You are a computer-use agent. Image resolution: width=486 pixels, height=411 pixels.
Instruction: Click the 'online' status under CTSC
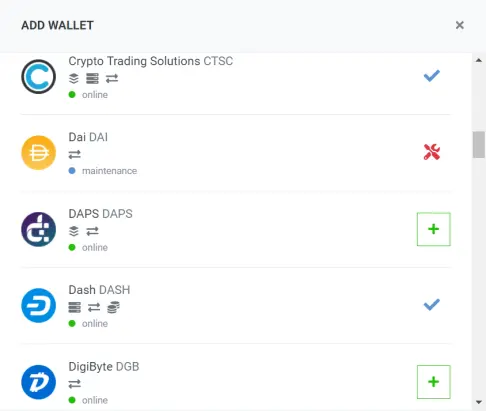95,95
